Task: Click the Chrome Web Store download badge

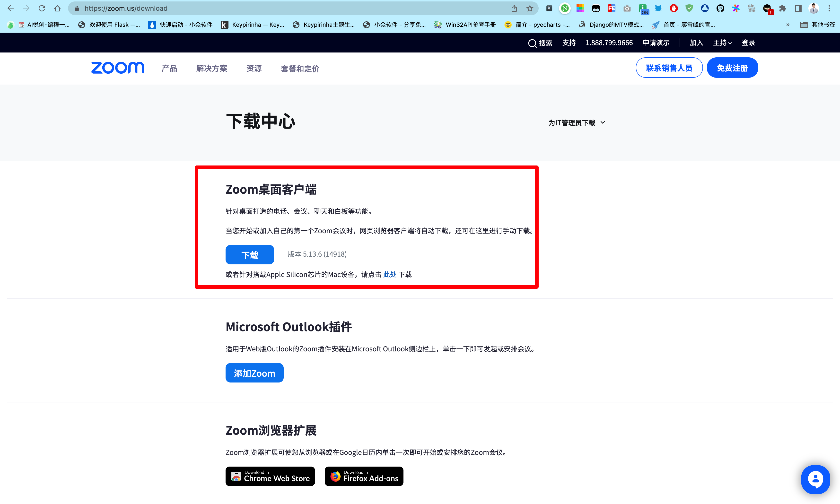Action: click(270, 476)
